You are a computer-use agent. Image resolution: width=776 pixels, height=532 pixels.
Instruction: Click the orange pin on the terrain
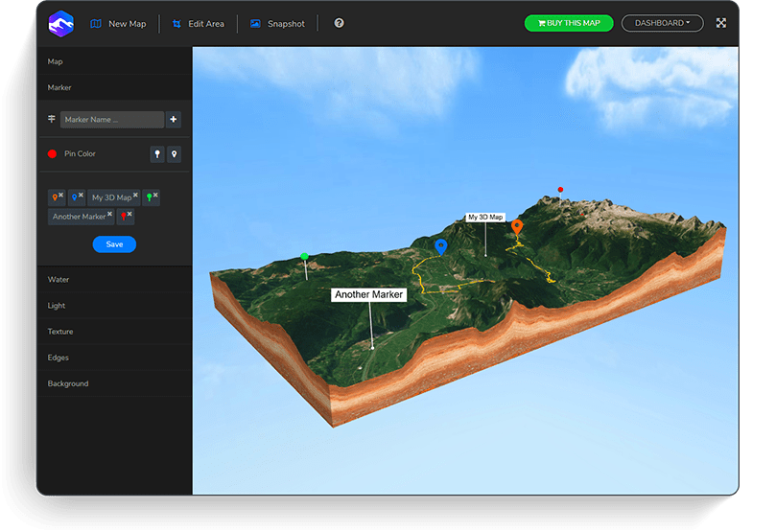tap(517, 226)
